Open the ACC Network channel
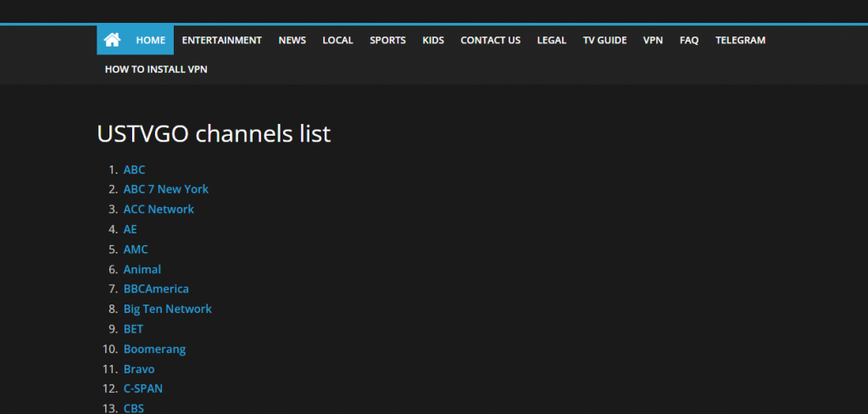This screenshot has height=414, width=868. [159, 210]
